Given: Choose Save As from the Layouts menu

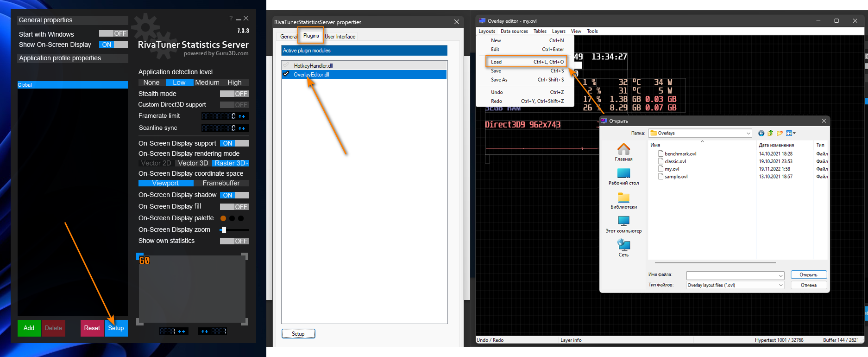Looking at the screenshot, I should (x=526, y=80).
